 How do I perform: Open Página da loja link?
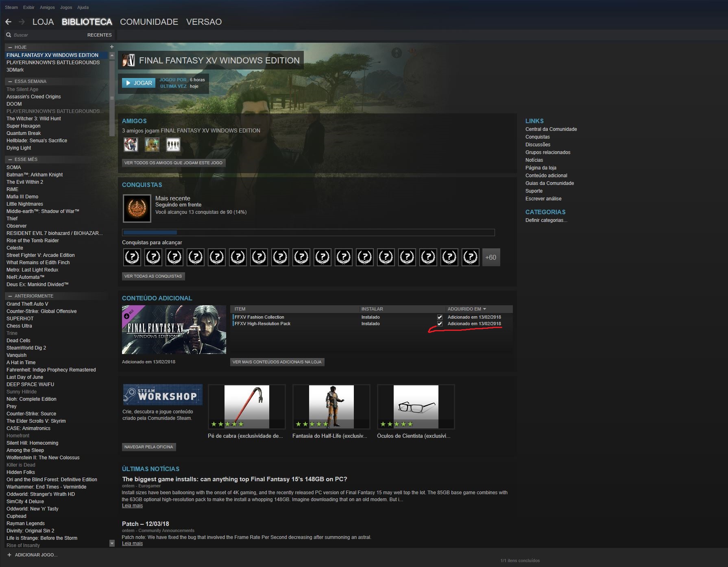pyautogui.click(x=541, y=168)
